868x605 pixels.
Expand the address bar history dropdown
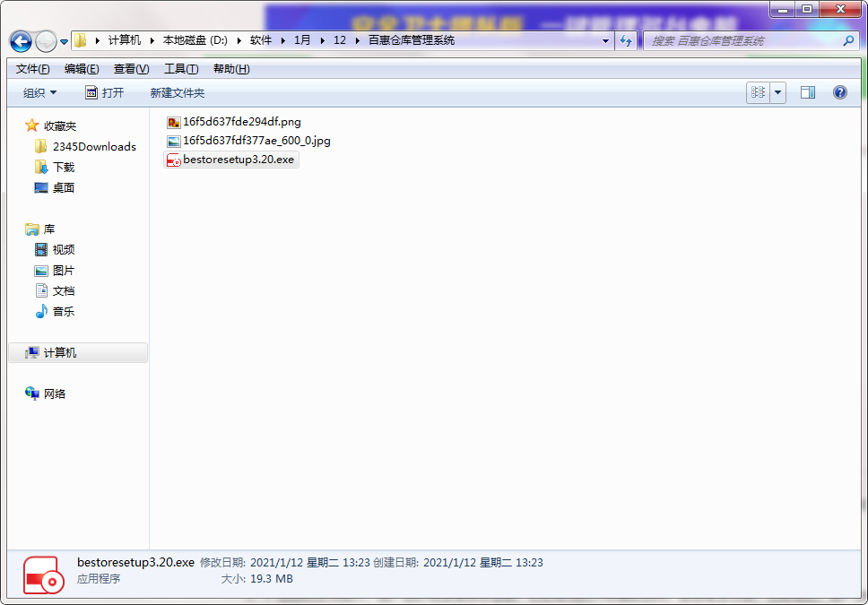[606, 41]
